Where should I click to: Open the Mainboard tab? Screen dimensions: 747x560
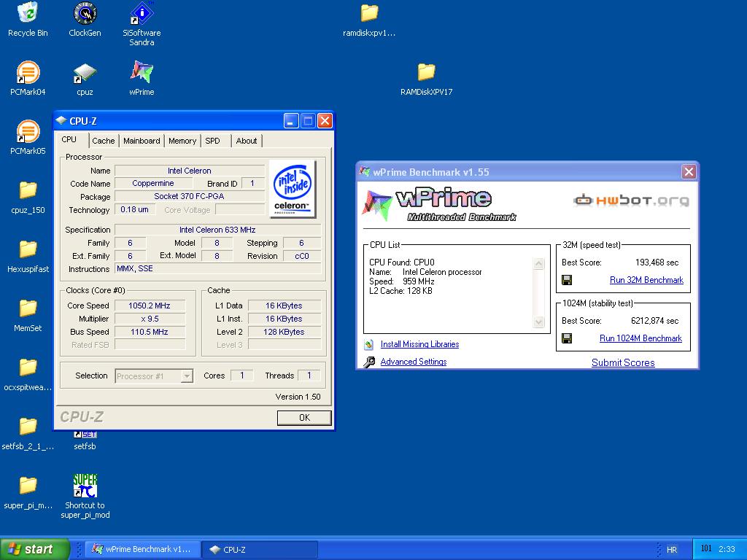[x=142, y=141]
